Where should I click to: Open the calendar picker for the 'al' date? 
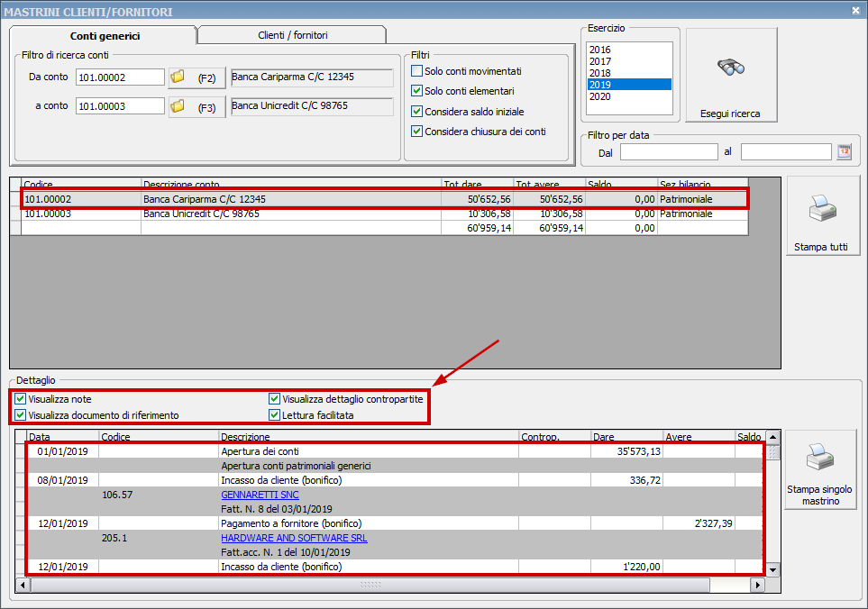pyautogui.click(x=843, y=151)
